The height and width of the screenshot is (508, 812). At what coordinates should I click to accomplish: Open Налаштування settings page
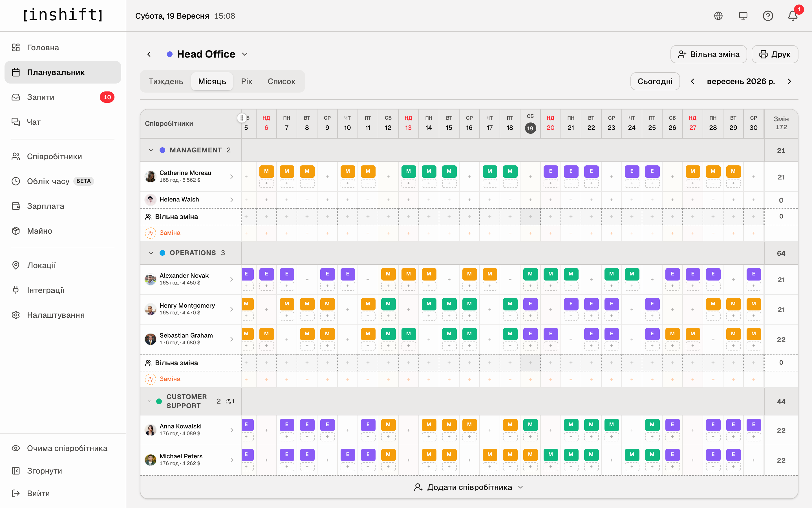click(x=63, y=315)
